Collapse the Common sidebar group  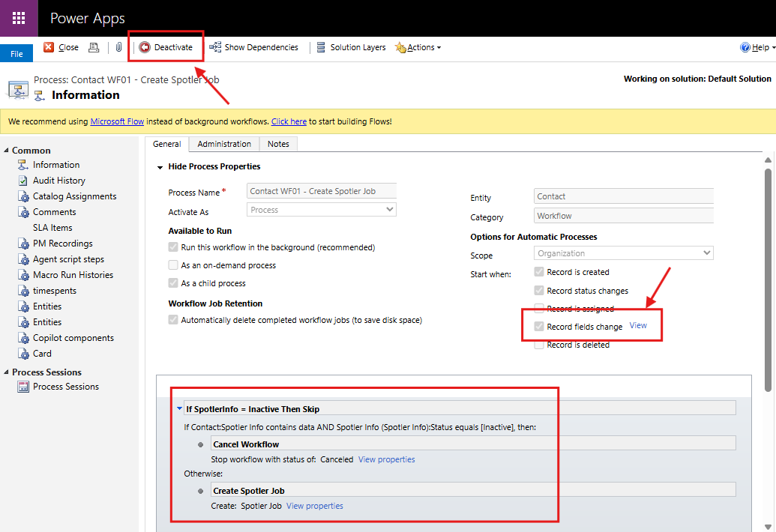pos(6,151)
